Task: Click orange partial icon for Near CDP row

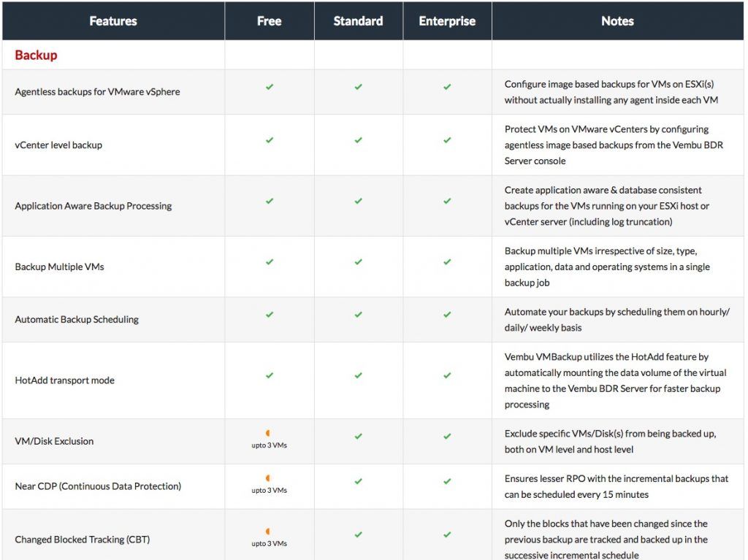Action: [x=268, y=478]
